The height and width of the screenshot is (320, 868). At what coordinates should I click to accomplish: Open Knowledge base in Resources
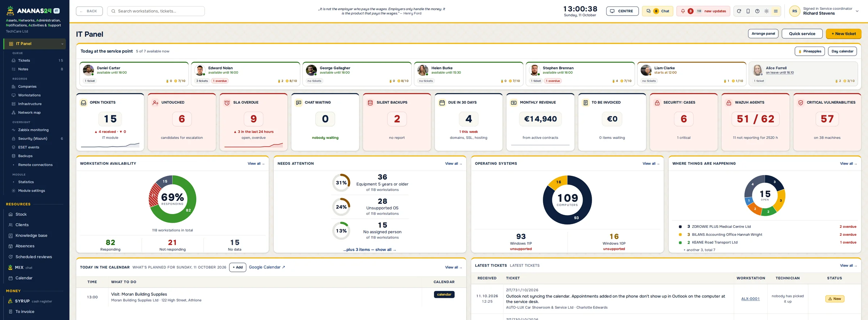tap(35, 235)
